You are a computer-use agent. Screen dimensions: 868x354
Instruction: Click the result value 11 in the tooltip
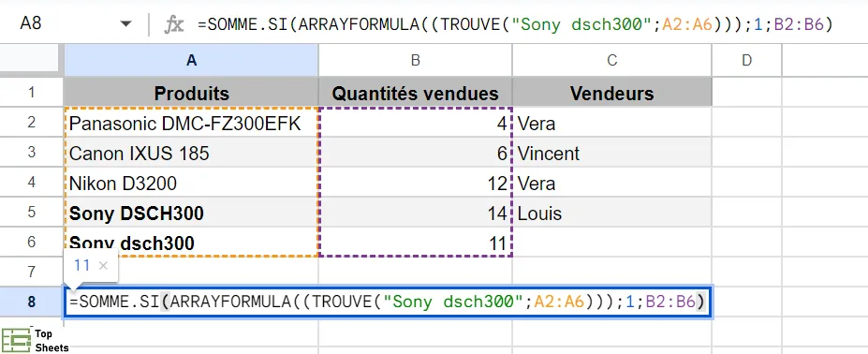81,266
